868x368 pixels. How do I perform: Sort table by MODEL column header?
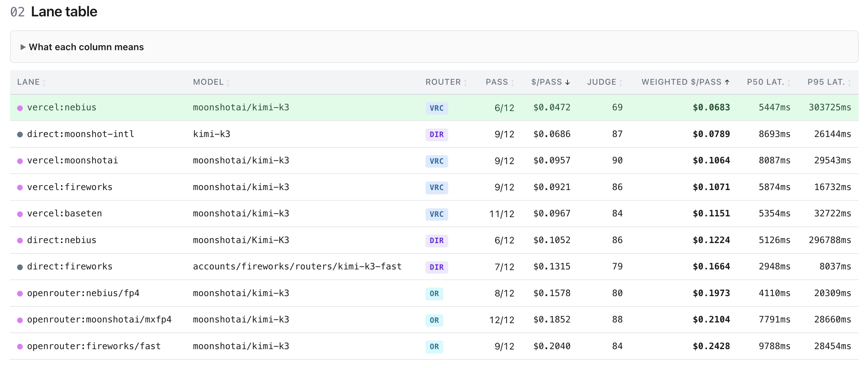point(211,82)
